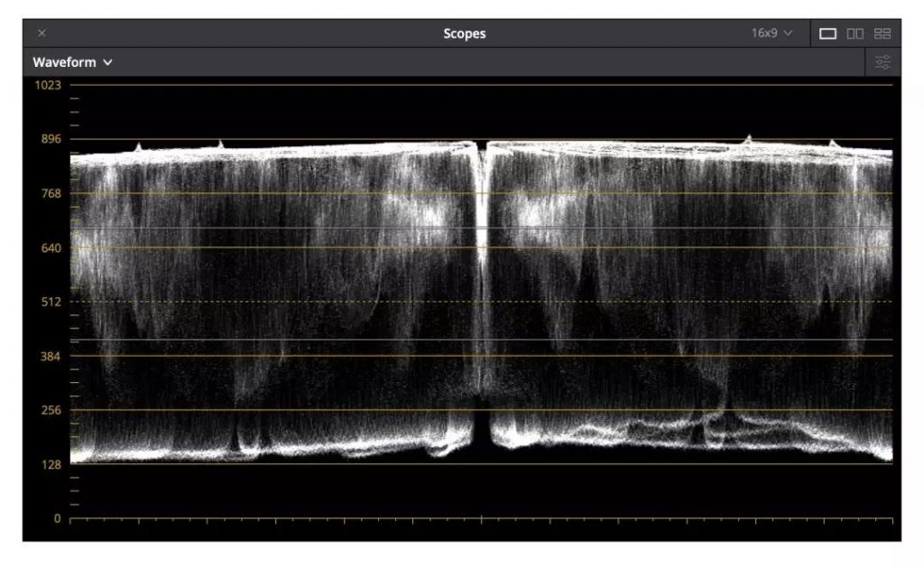Open the 16x9 aspect ratio dropdown
This screenshot has height=568, width=924.
[x=772, y=33]
